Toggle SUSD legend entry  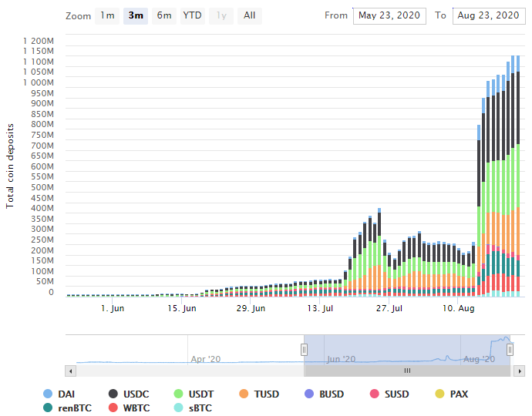click(389, 394)
